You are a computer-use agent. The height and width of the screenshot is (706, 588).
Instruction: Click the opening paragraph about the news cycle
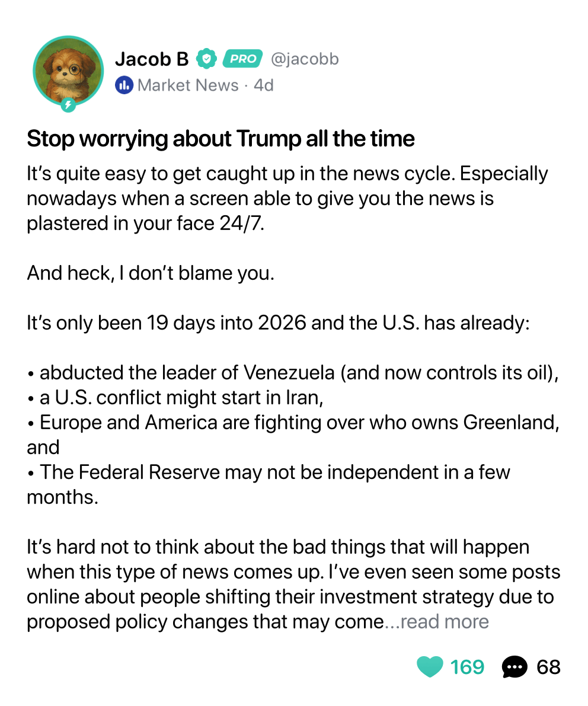(287, 199)
